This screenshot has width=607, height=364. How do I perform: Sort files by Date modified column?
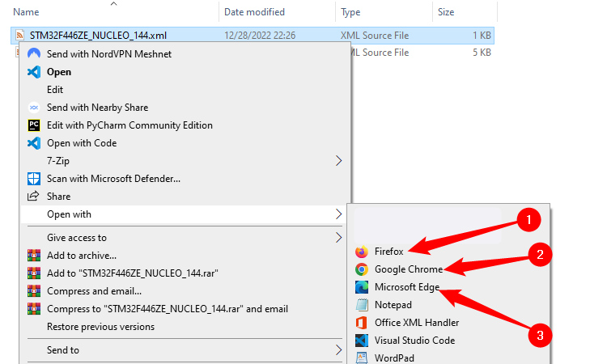[x=256, y=12]
